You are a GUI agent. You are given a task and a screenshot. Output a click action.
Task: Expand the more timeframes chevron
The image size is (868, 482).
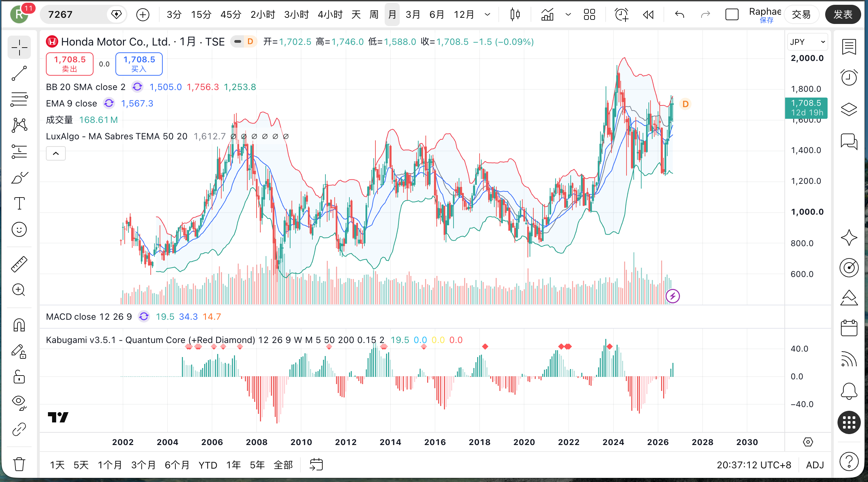(487, 15)
